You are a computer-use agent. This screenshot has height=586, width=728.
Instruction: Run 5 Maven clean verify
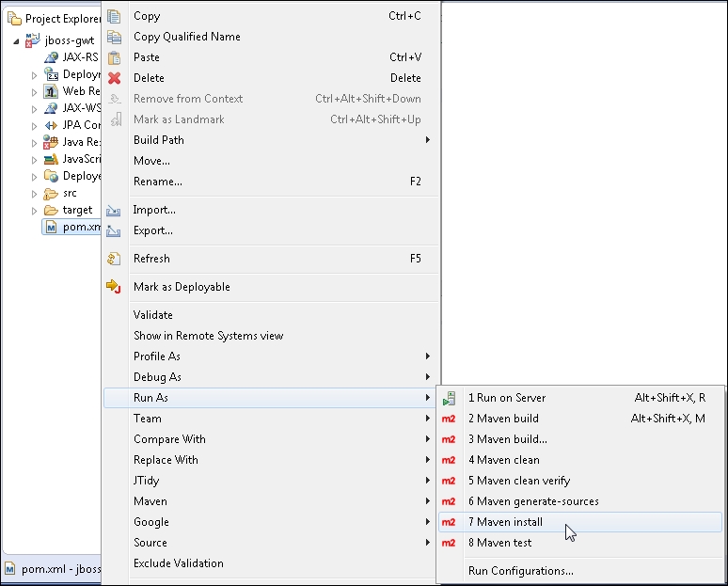click(x=580, y=481)
